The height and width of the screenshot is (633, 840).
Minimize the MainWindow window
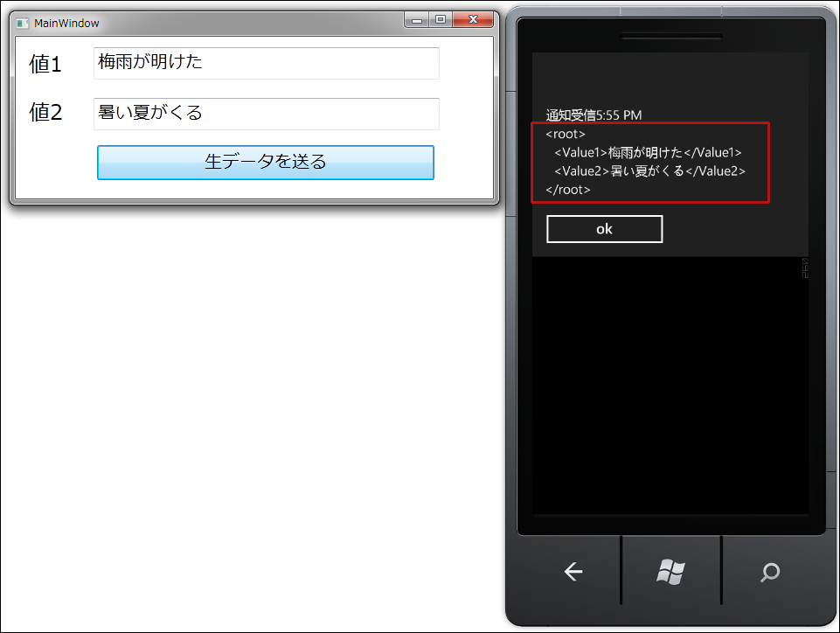point(417,20)
